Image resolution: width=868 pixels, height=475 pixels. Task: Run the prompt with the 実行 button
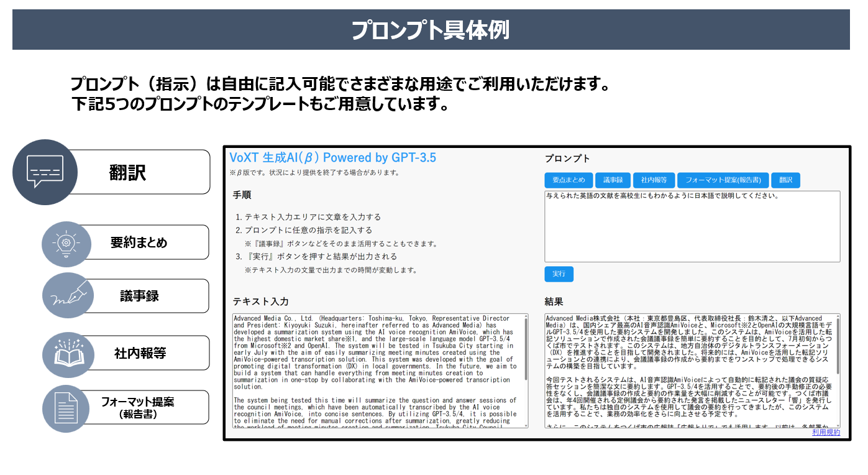pos(559,274)
